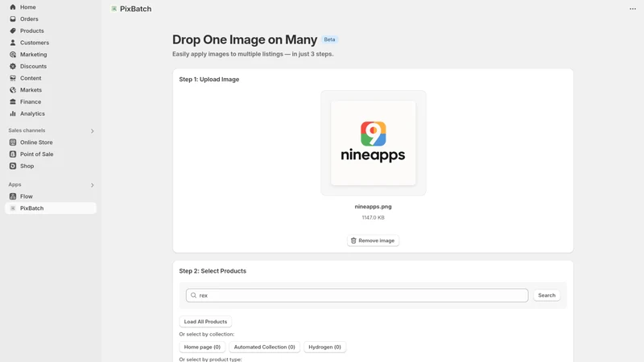Click the Discounts badge icon

pyautogui.click(x=13, y=66)
